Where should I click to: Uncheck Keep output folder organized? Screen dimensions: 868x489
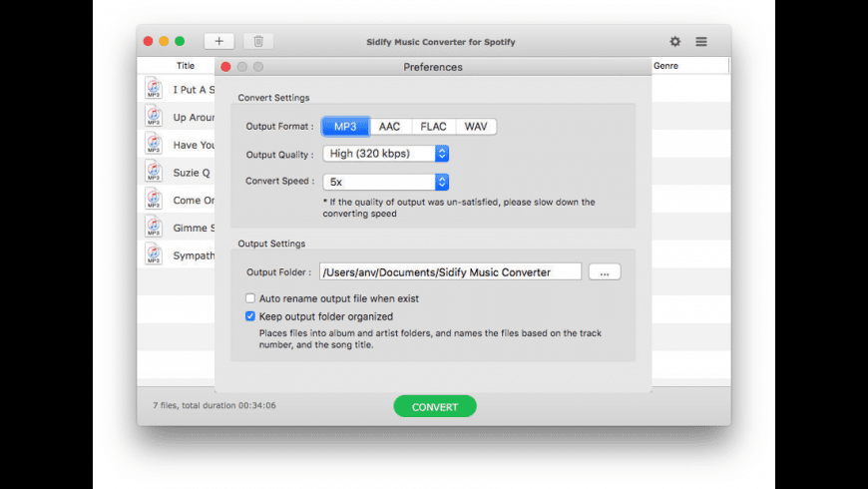click(x=250, y=316)
